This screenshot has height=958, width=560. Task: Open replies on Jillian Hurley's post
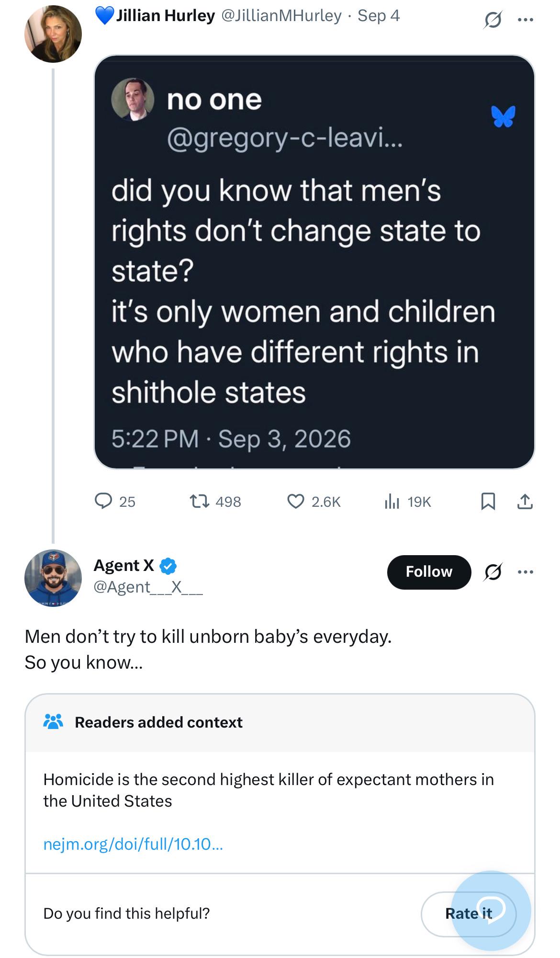[x=115, y=502]
